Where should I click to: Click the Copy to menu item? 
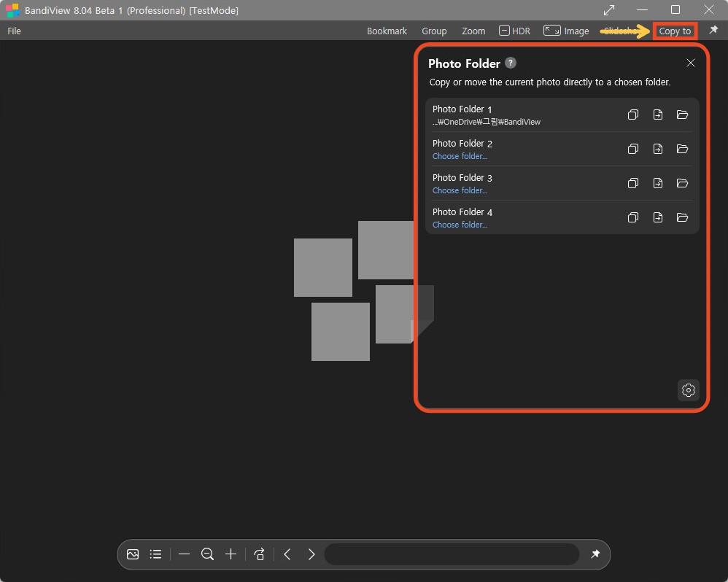[x=675, y=31]
